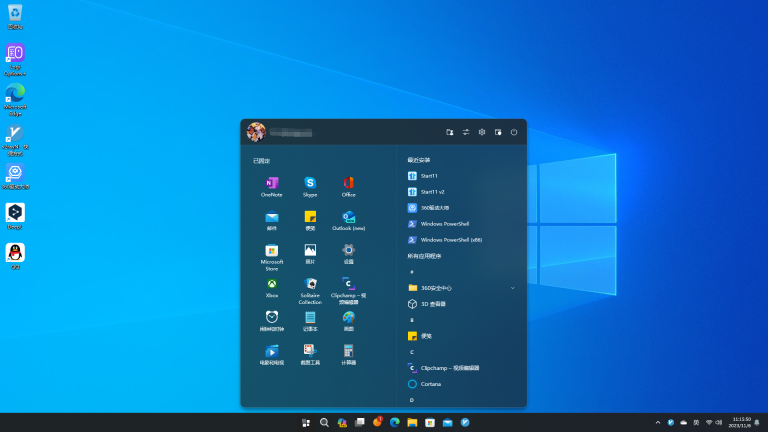Image resolution: width=768 pixels, height=432 pixels.
Task: Expand the 360安全中心 folder
Action: 462,288
